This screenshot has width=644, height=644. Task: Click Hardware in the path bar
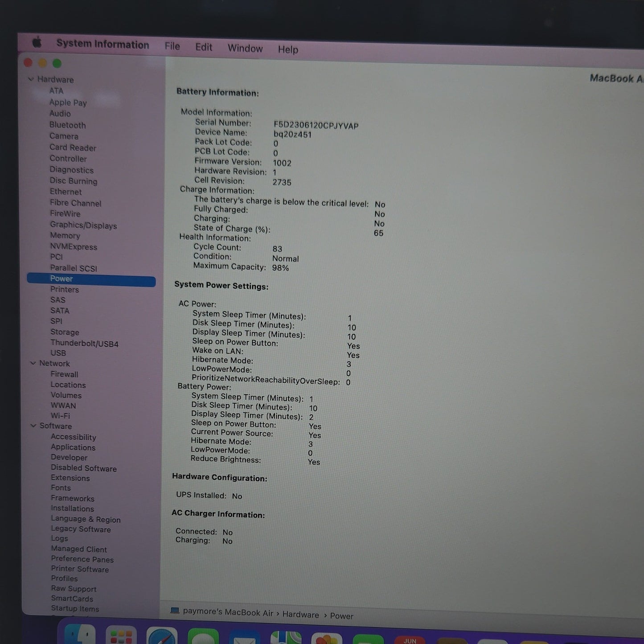(300, 615)
